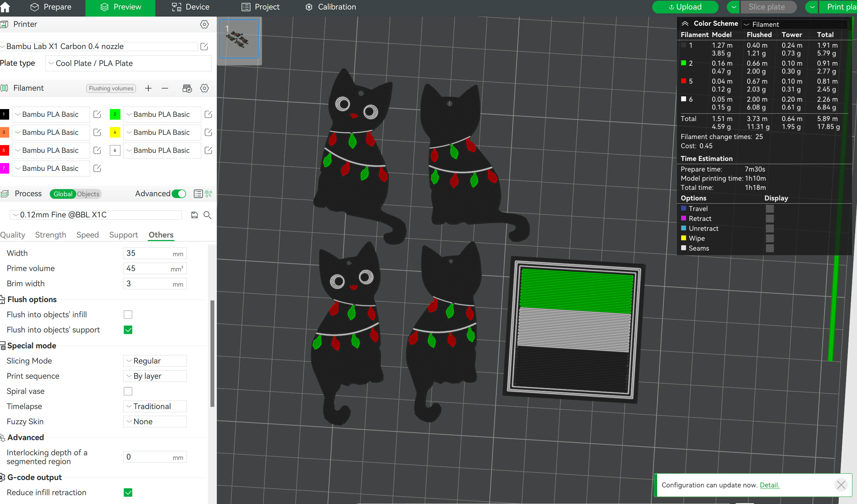Remove a filament with minus icon

165,88
